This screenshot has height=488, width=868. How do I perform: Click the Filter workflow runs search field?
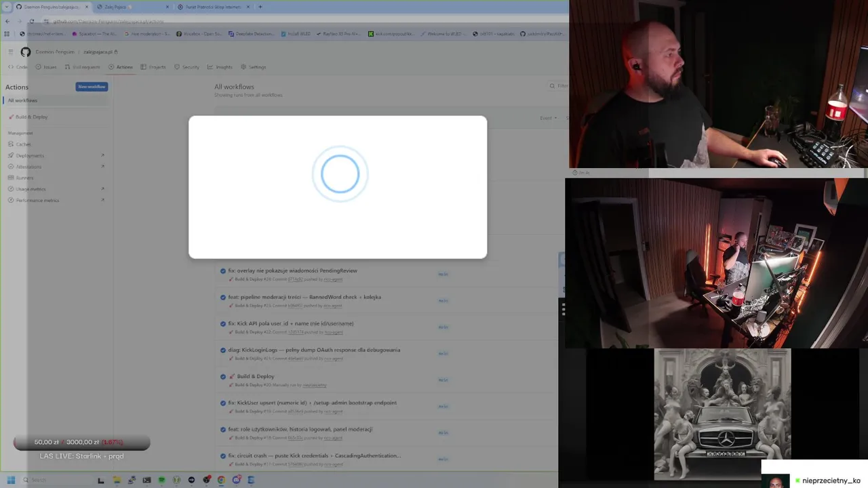(559, 86)
